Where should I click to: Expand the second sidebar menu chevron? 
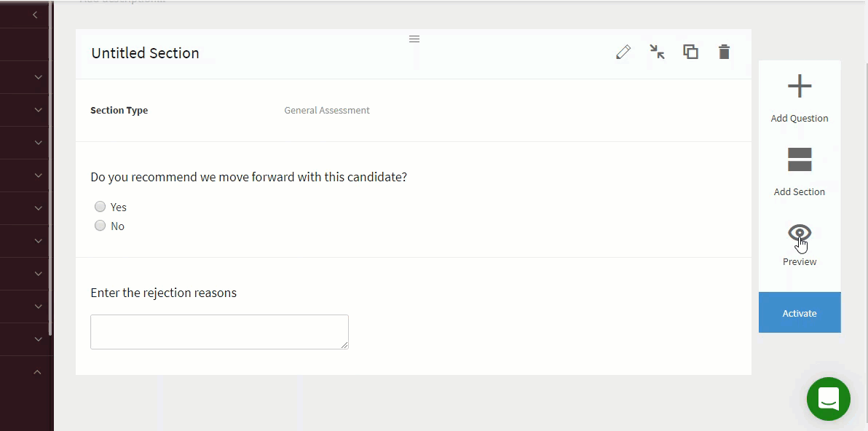pos(38,109)
